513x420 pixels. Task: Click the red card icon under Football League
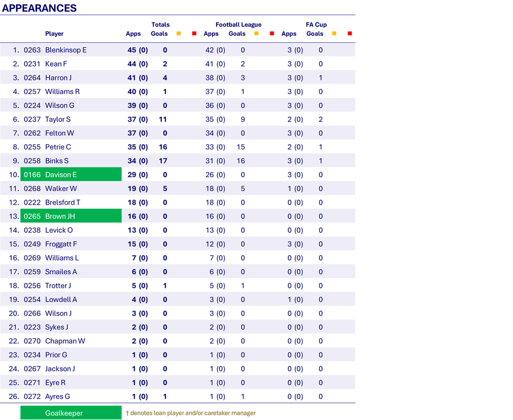point(272,34)
